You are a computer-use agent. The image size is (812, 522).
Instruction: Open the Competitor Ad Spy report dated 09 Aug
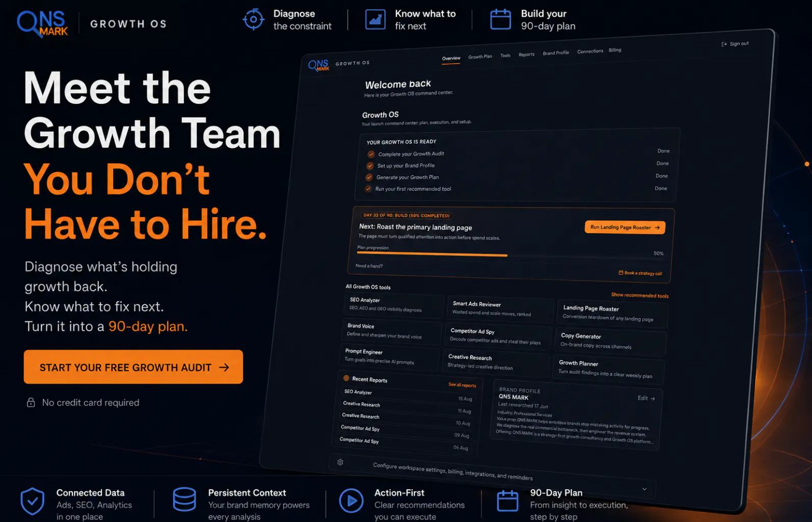point(405,432)
